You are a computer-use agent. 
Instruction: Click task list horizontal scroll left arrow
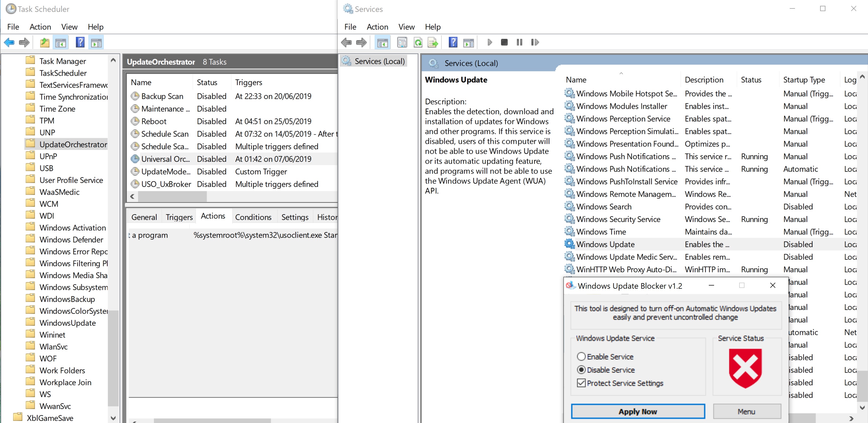click(x=133, y=196)
